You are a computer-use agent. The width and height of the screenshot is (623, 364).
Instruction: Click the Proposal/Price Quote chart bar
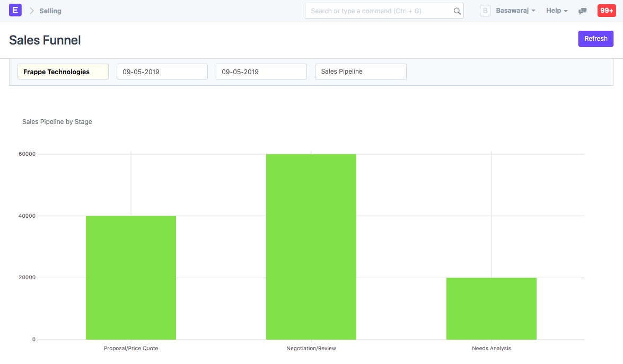[130, 277]
